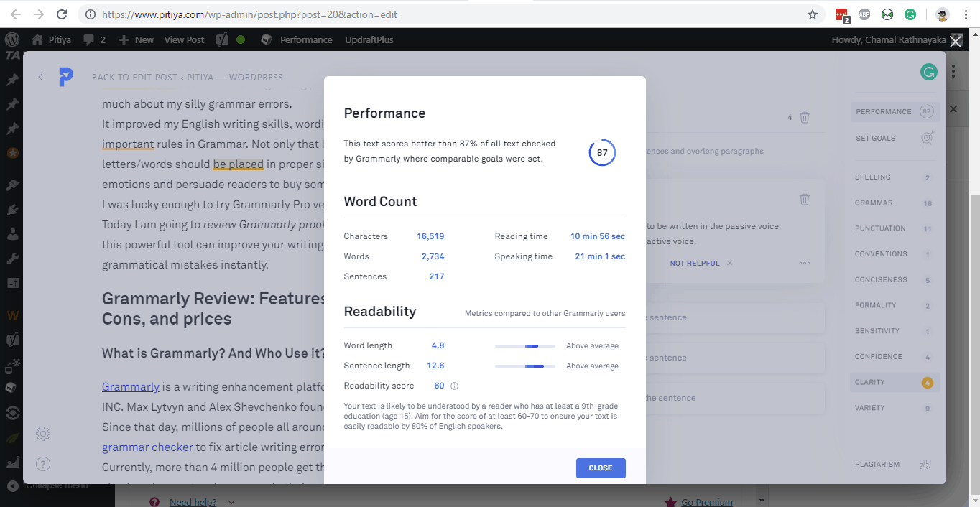The height and width of the screenshot is (507, 980).
Task: Open the New content menu
Action: pos(137,39)
